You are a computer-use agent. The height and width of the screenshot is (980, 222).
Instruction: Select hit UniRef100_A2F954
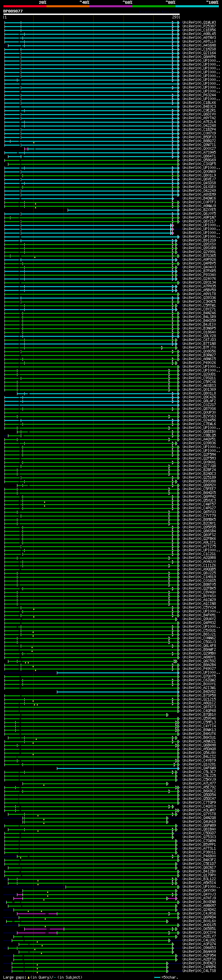[199, 956]
